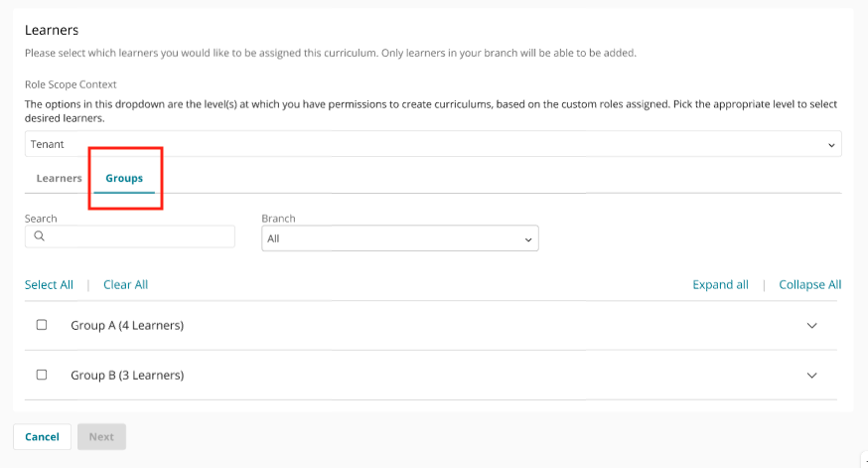Click the Next button
Image resolution: width=868 pixels, height=468 pixels.
pos(101,436)
